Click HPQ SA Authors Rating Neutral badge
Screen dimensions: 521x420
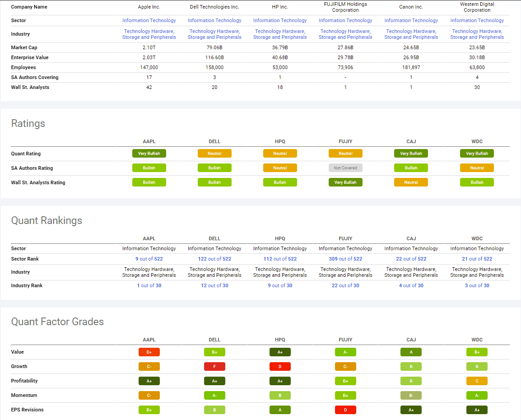pos(280,168)
